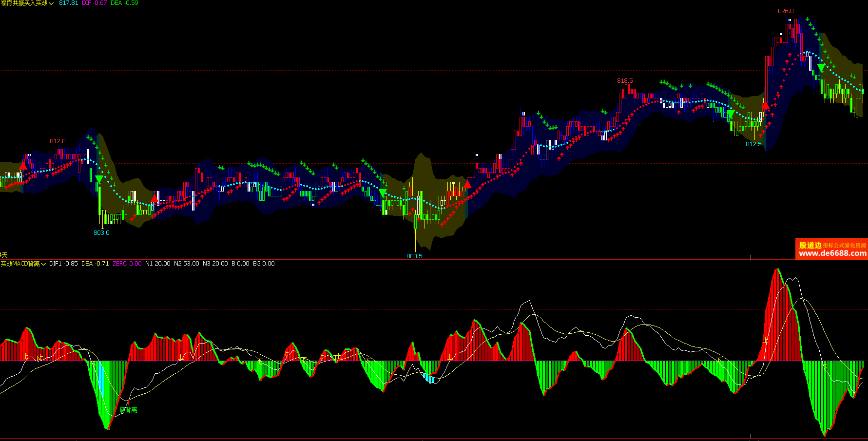This screenshot has width=868, height=441.
Task: Click the 803.0 low price label
Action: tap(101, 232)
